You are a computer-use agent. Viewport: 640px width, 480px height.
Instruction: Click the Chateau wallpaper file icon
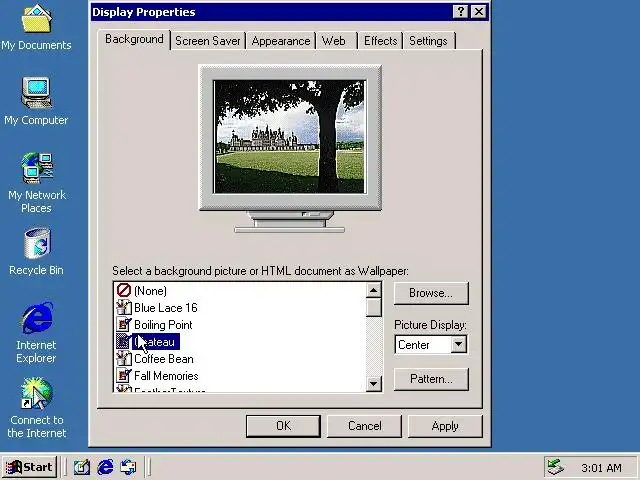[123, 342]
